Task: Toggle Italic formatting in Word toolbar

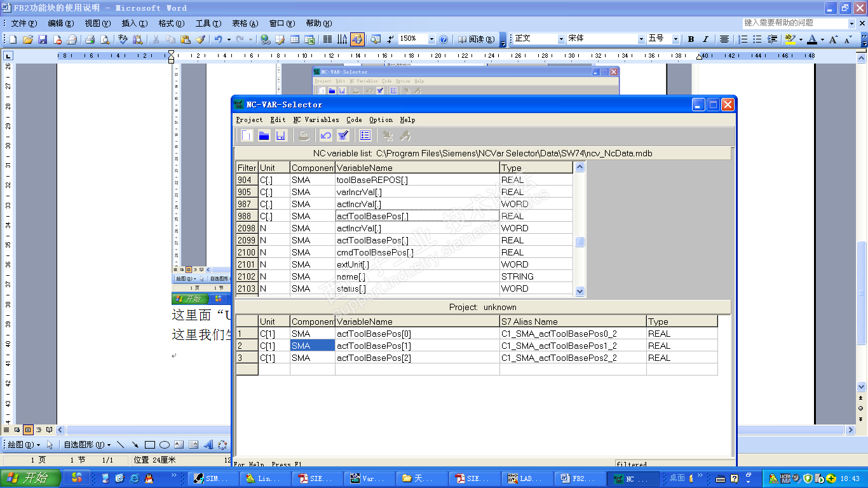Action: [x=705, y=39]
